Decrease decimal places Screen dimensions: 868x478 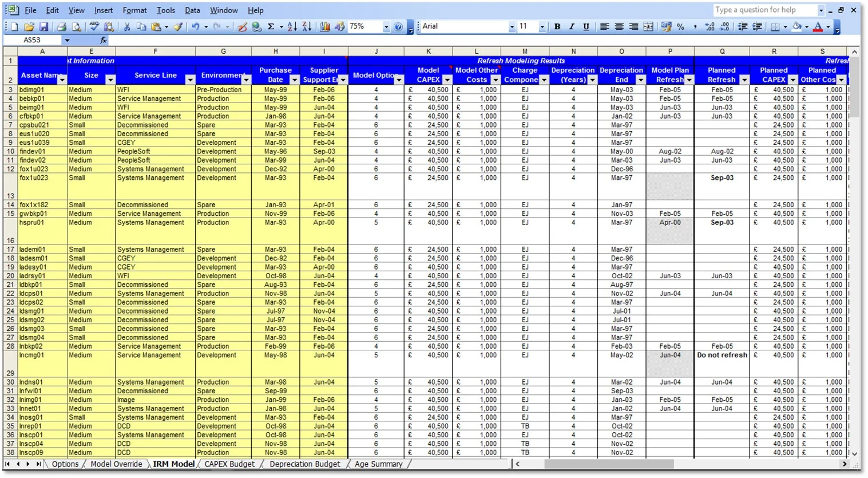click(x=724, y=26)
